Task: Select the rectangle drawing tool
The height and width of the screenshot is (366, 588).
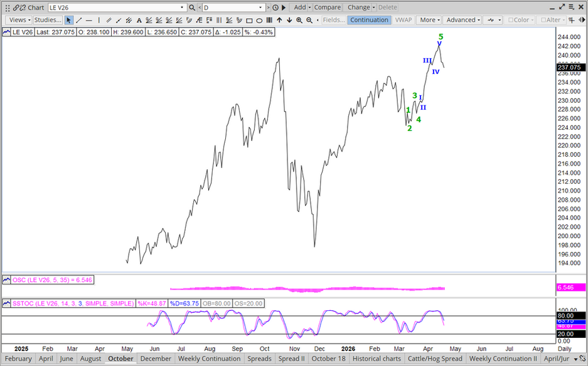Action: [249, 20]
